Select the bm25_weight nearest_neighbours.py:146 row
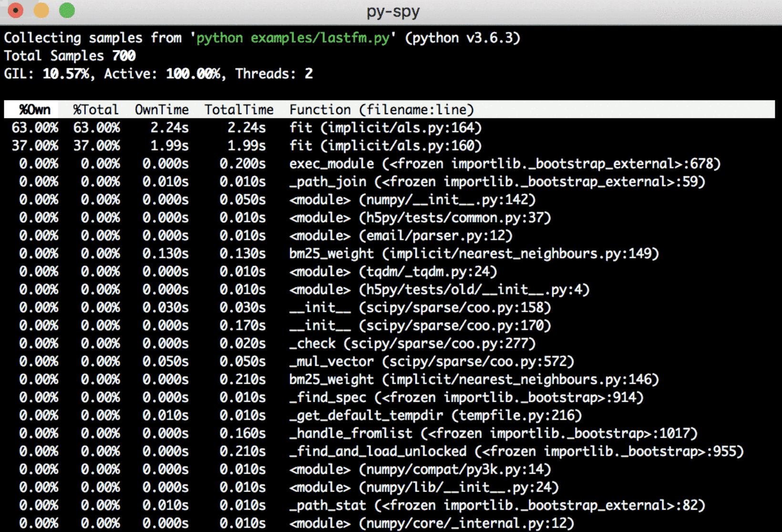Image resolution: width=782 pixels, height=532 pixels. (390, 379)
